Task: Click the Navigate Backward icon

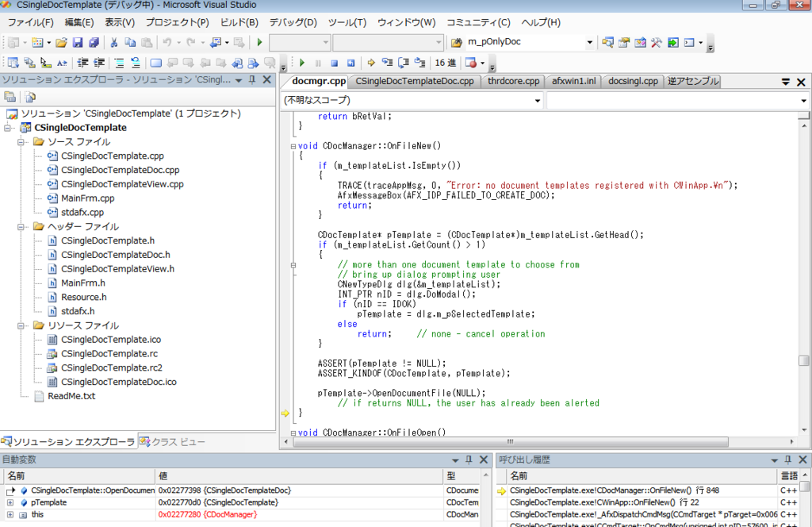Action: pos(216,43)
